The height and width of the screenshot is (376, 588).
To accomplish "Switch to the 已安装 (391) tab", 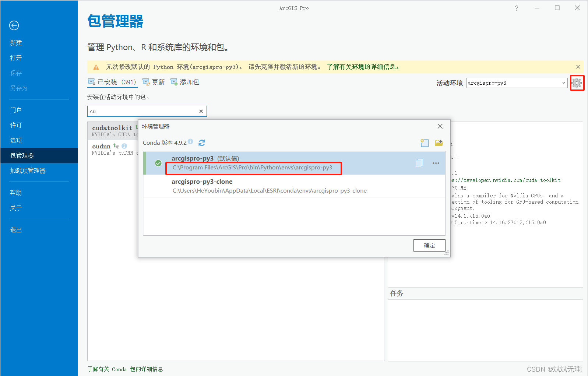I will click(x=112, y=82).
